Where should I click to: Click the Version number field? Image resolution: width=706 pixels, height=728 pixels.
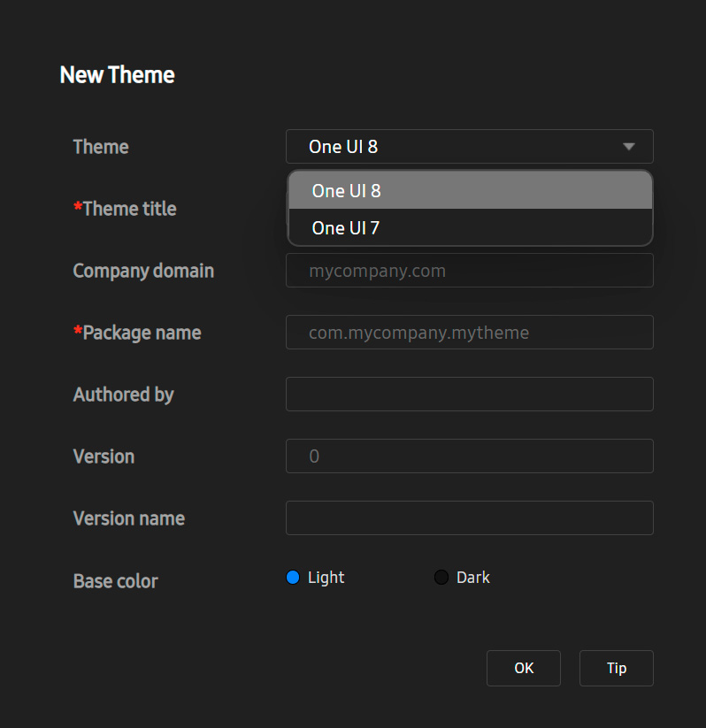(470, 456)
